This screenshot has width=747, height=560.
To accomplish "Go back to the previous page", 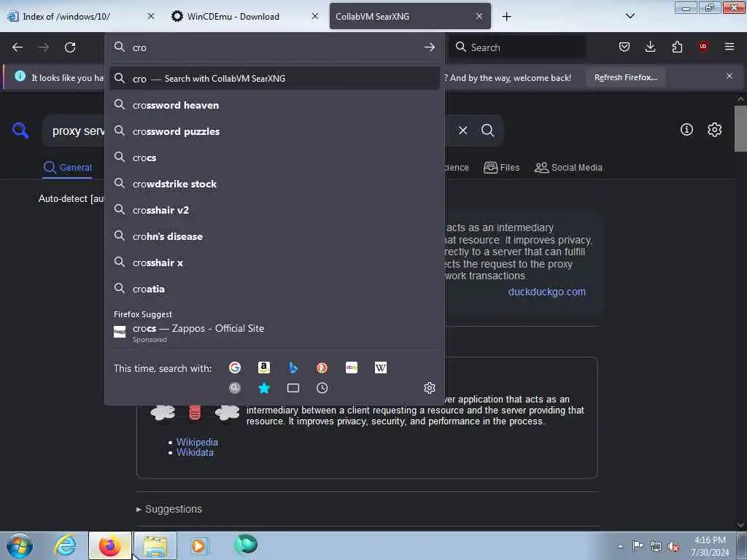I will (x=18, y=47).
